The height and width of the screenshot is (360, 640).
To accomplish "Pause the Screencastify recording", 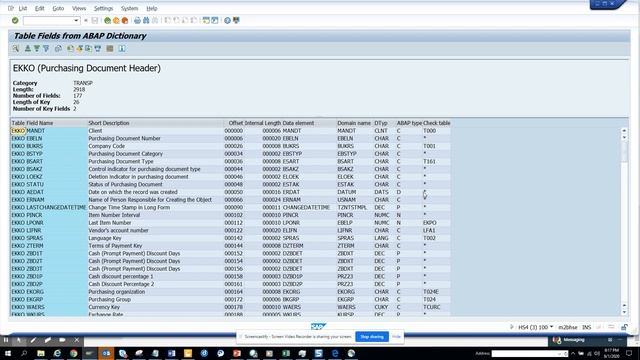I will pos(6,340).
